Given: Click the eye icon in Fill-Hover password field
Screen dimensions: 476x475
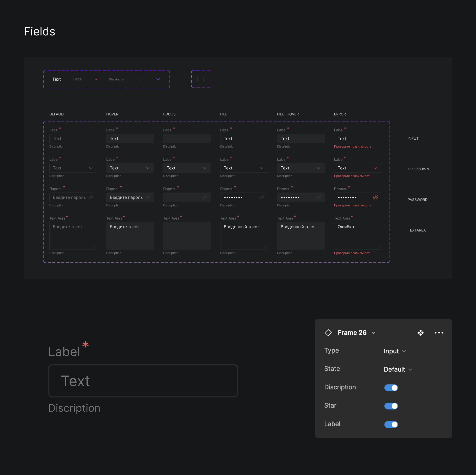Looking at the screenshot, I should pyautogui.click(x=318, y=197).
